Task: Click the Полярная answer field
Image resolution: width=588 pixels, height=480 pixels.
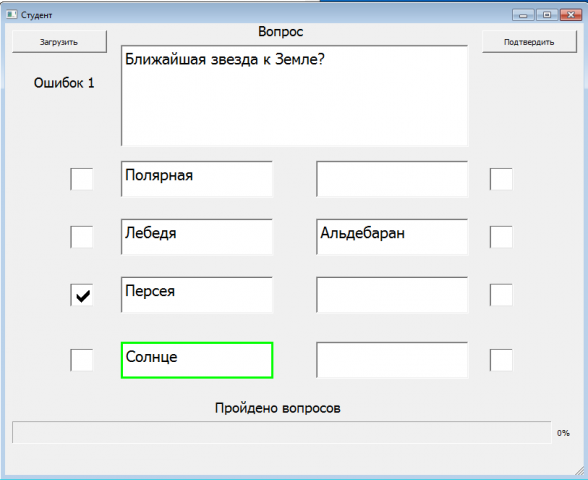Action: (x=197, y=179)
